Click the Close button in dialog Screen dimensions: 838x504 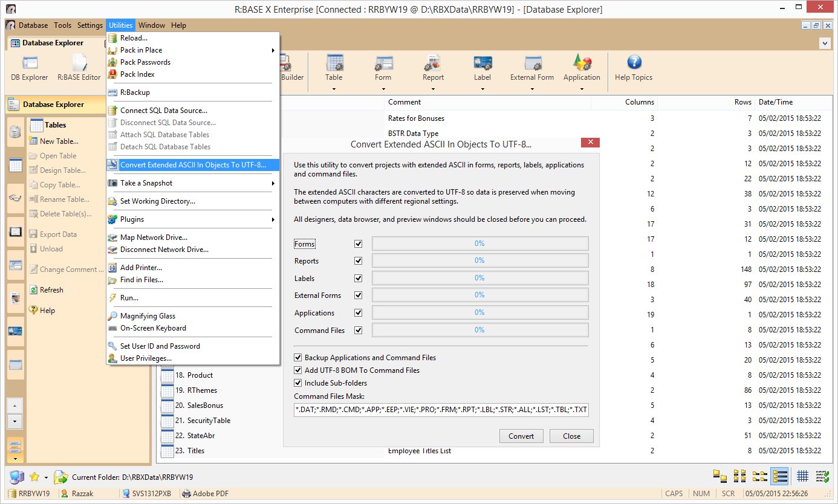(x=571, y=436)
